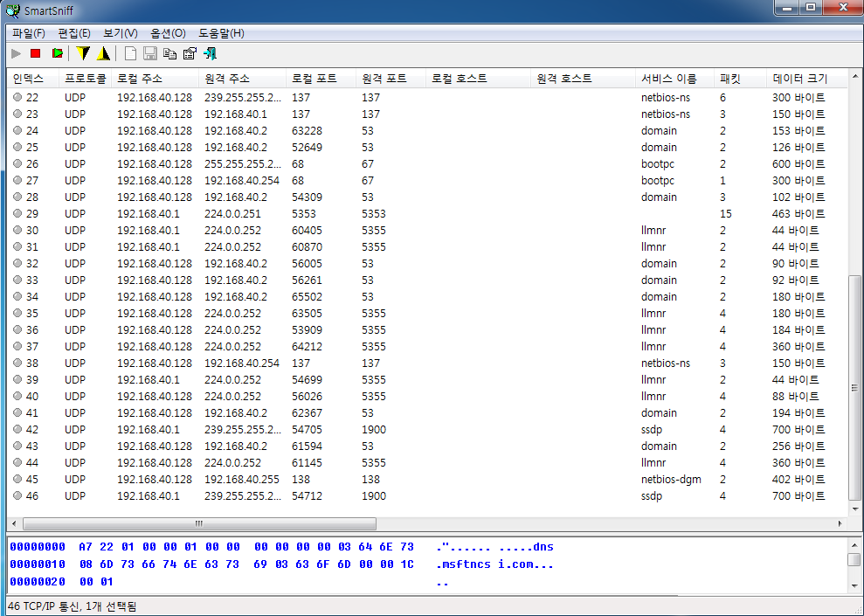Click the gray status dot of row 22
This screenshot has width=864, height=616.
click(17, 97)
